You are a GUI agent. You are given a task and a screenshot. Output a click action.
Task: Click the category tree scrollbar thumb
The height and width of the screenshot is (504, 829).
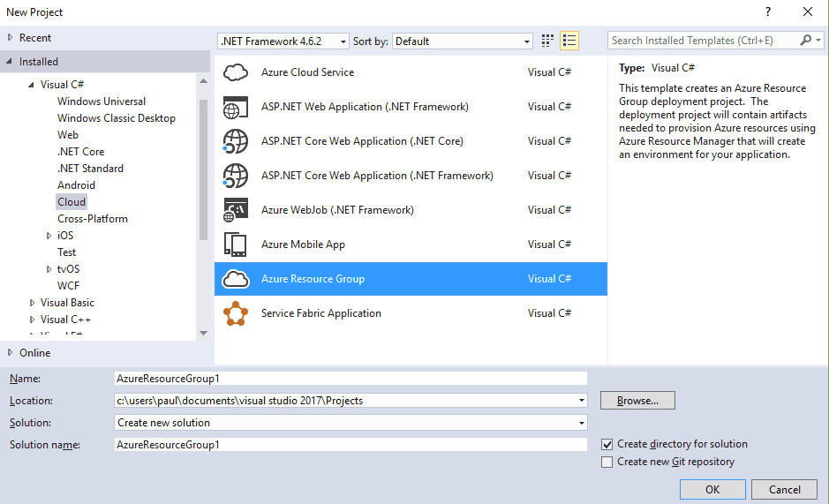click(x=204, y=169)
